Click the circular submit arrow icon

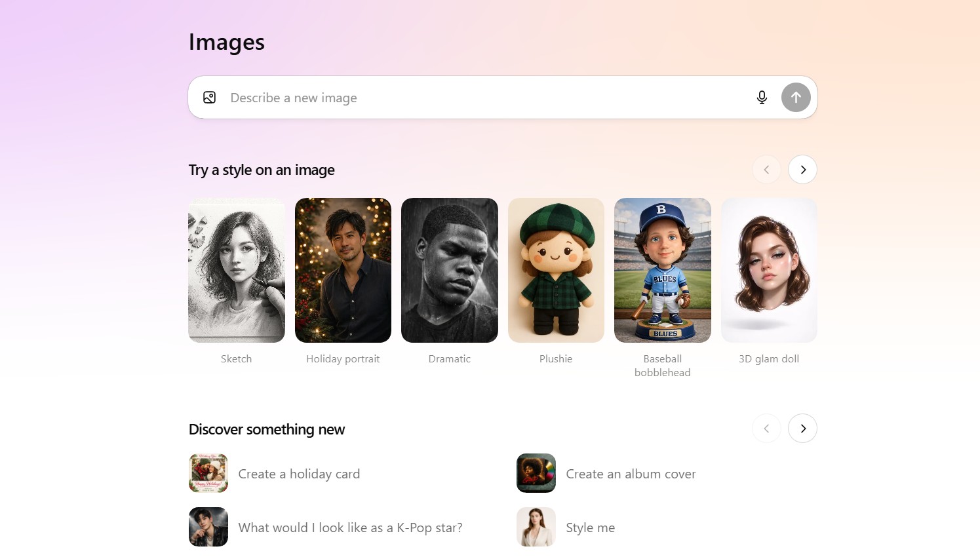coord(795,97)
